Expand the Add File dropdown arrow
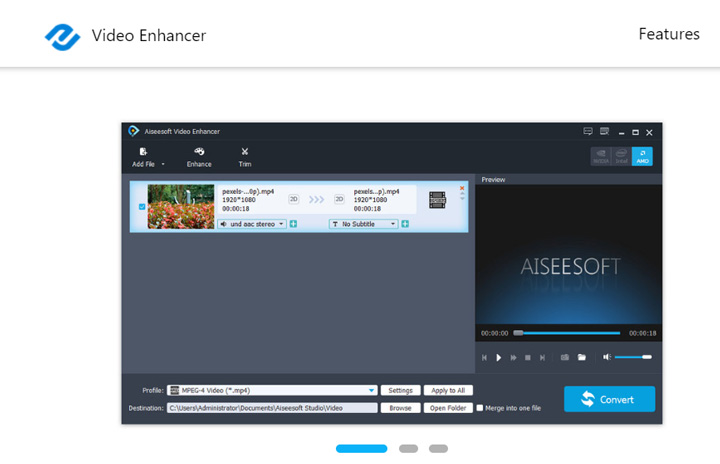Viewport: 720px width, 464px height. (x=163, y=164)
